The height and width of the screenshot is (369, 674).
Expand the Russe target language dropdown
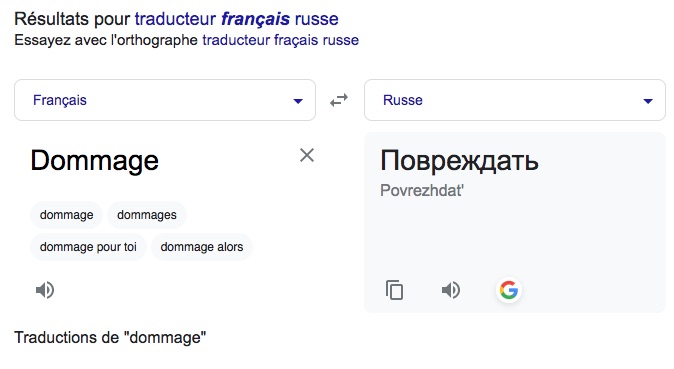[515, 100]
